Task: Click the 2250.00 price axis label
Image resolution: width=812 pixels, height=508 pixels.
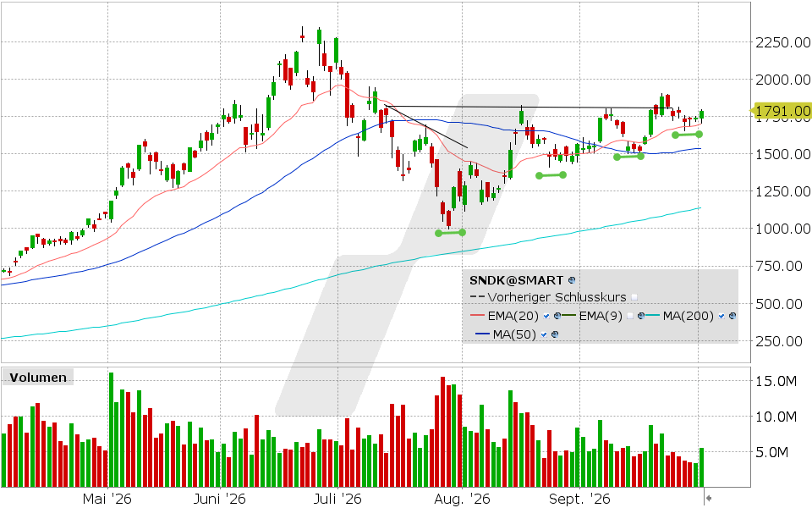Action: point(782,42)
